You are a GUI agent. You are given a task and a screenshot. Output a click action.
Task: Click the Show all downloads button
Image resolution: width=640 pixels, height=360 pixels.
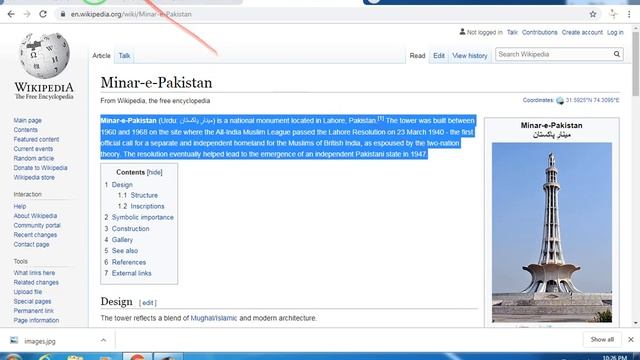coord(602,340)
